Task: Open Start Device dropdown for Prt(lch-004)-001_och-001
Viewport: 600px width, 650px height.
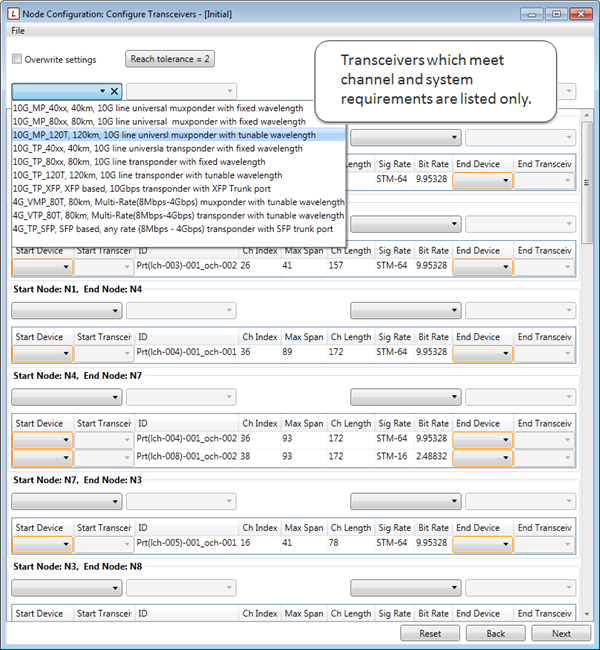Action: pos(43,353)
